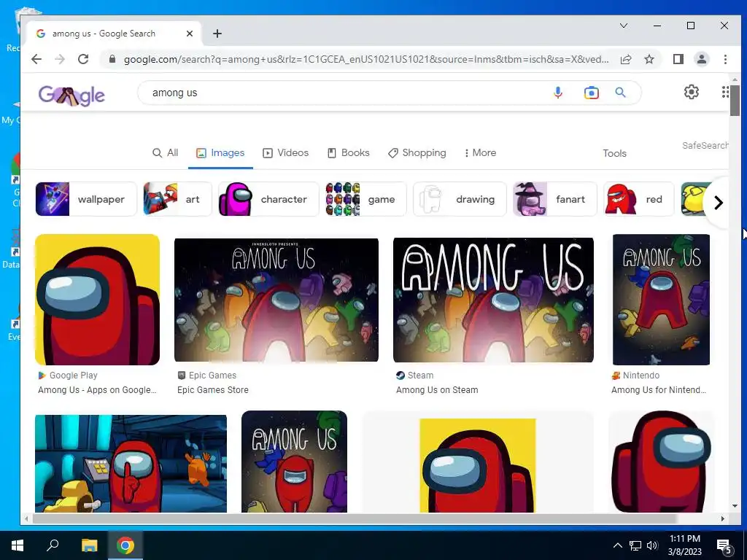Viewport: 747px width, 560px height.
Task: Open the taskbar clock showing 1:11 PM
Action: click(x=684, y=545)
